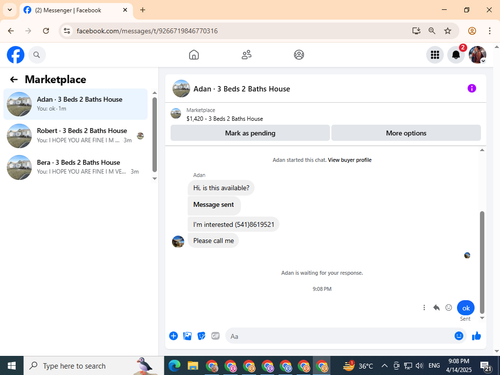Click the 'Hi, is this available?' message
Screen dimensions: 500x375
221,188
